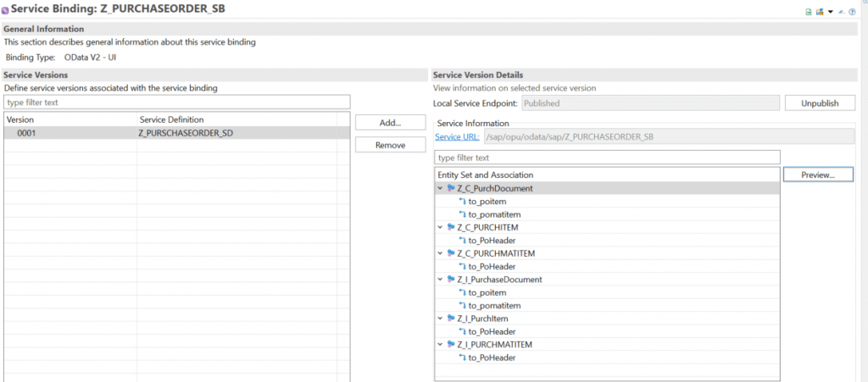Open the Service URL link
868x382 pixels.
tap(457, 136)
